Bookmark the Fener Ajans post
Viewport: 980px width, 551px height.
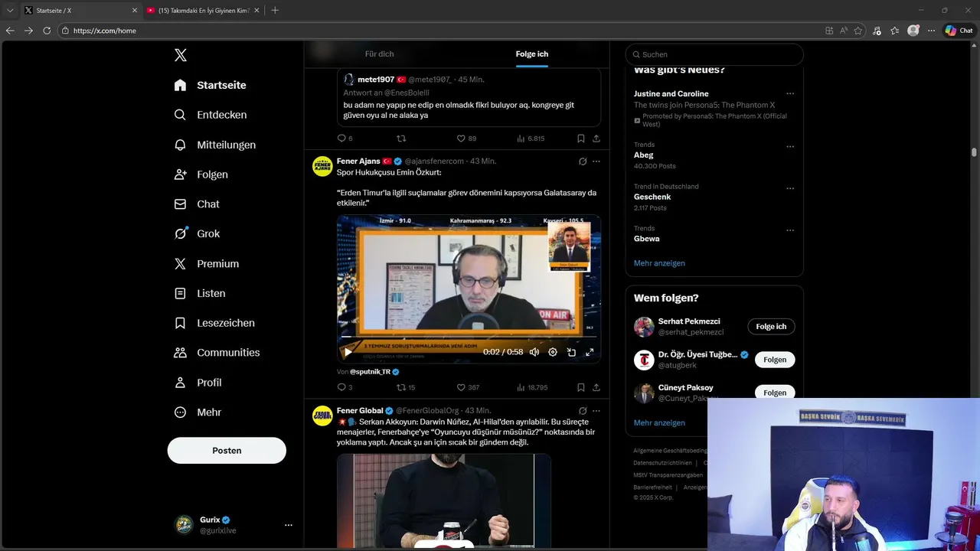pyautogui.click(x=581, y=387)
